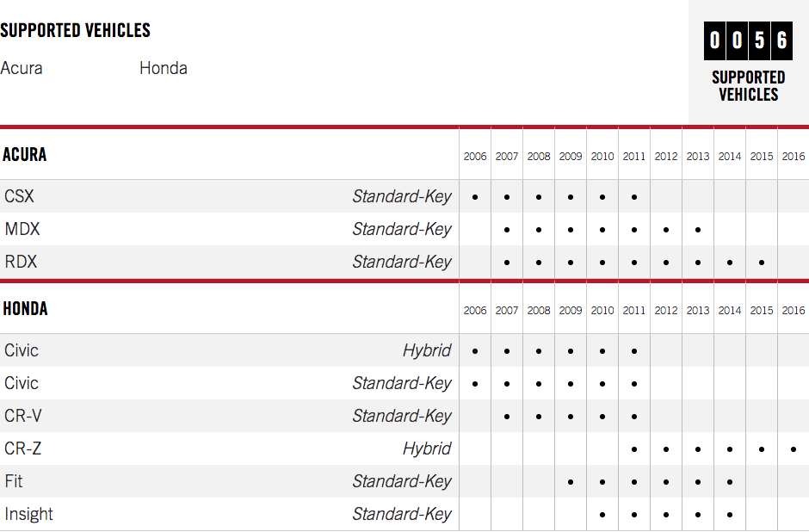
Task: Click the RDX 2015 compatibility dot
Action: [762, 263]
